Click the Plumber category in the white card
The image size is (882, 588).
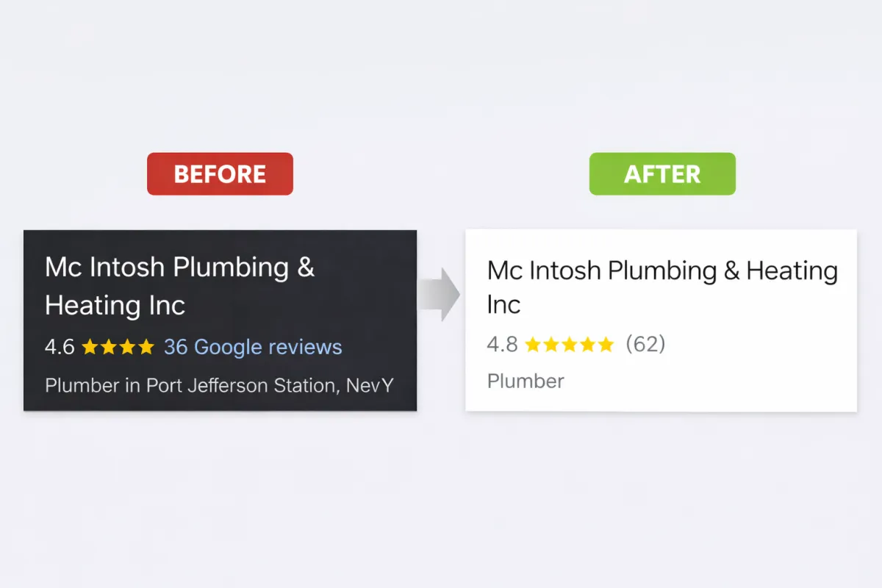[x=526, y=381]
